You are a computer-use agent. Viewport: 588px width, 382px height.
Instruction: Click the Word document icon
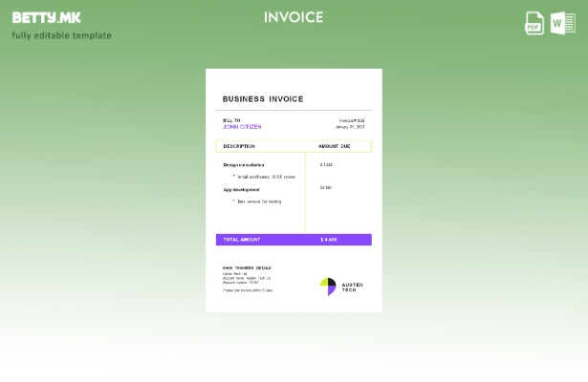coord(563,23)
